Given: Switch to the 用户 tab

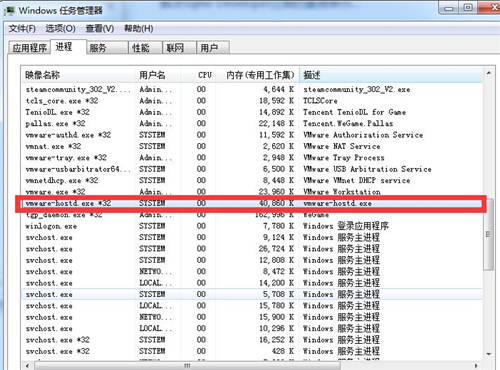Looking at the screenshot, I should pyautogui.click(x=213, y=48).
